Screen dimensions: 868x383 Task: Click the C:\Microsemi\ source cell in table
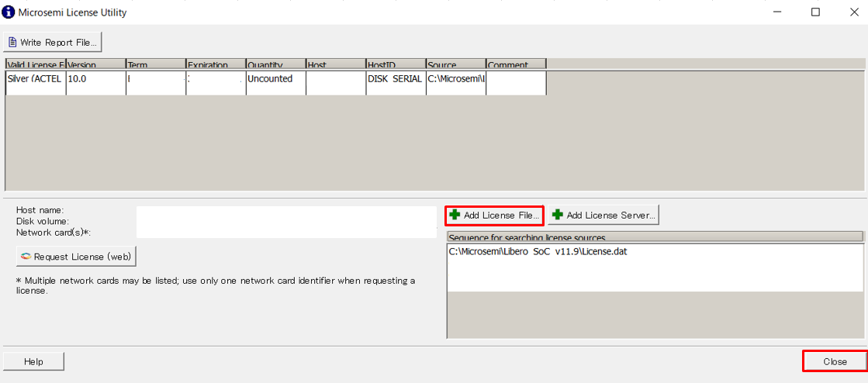pyautogui.click(x=456, y=82)
